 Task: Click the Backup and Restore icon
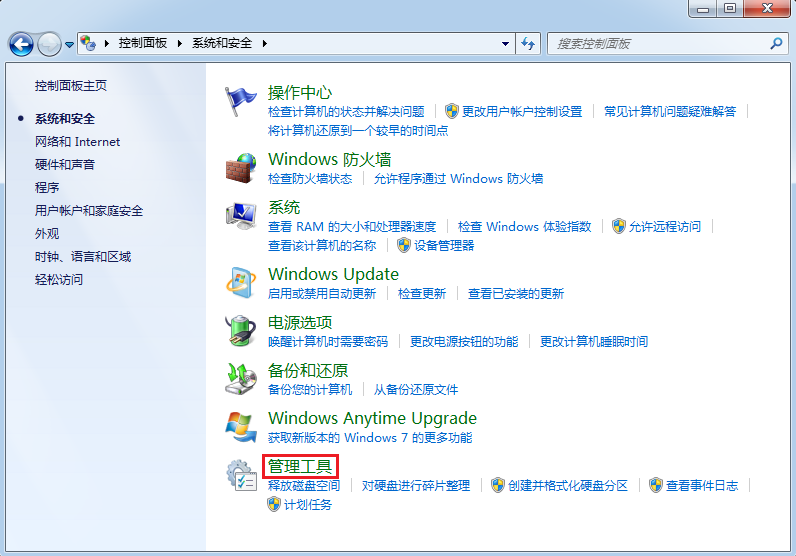[241, 378]
